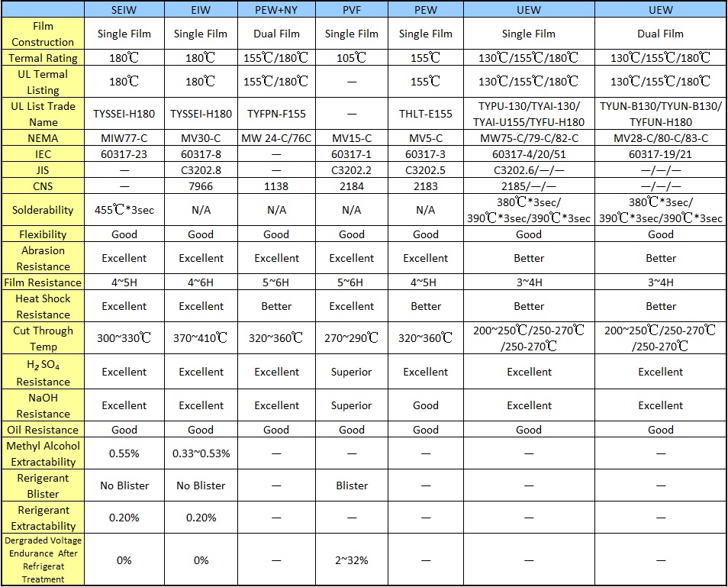Select the Film Construction row label
This screenshot has width=728, height=587.
click(x=43, y=34)
